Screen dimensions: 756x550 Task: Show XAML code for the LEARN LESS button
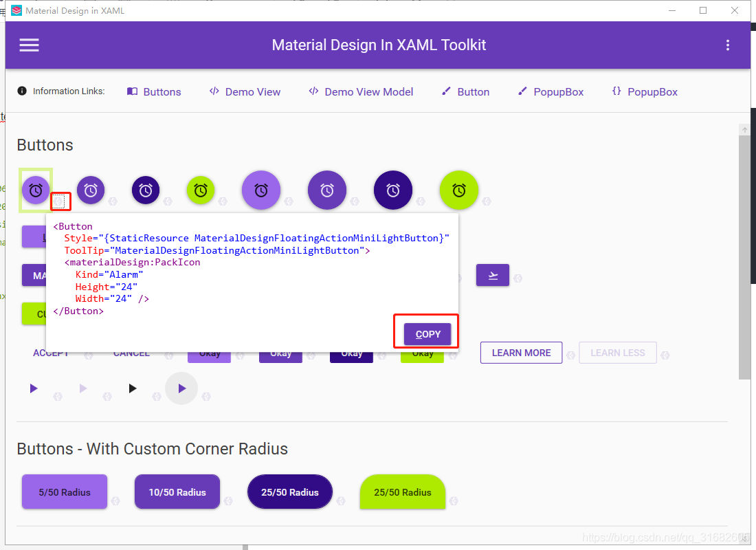coord(665,355)
